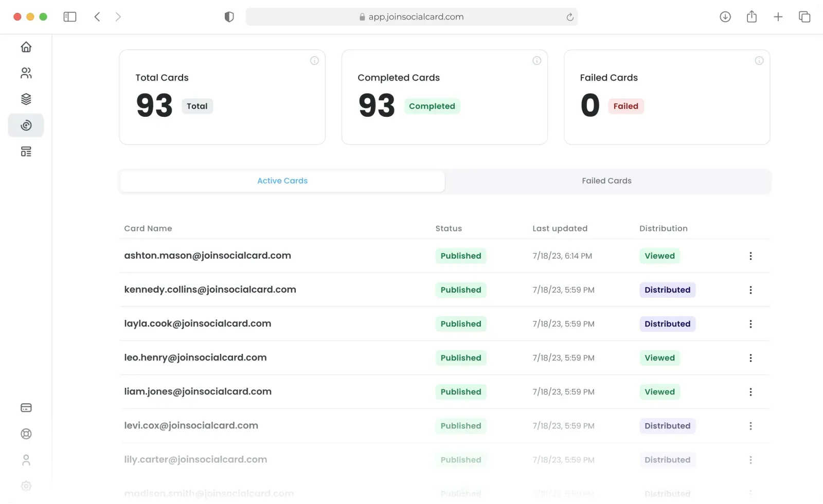Click the green Completed badge
This screenshot has height=504, width=823.
pyautogui.click(x=432, y=106)
